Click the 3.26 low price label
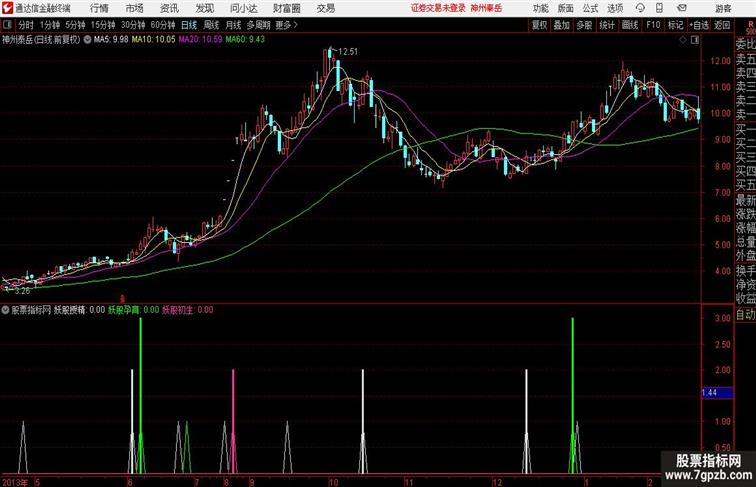 [22, 291]
